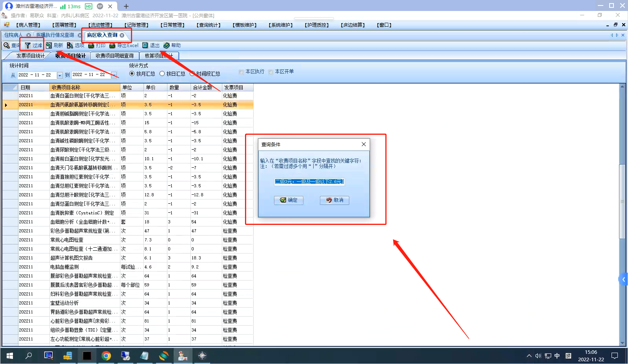628x364 pixels.
Task: Select the 室壁运动分析 row
Action: click(x=128, y=303)
